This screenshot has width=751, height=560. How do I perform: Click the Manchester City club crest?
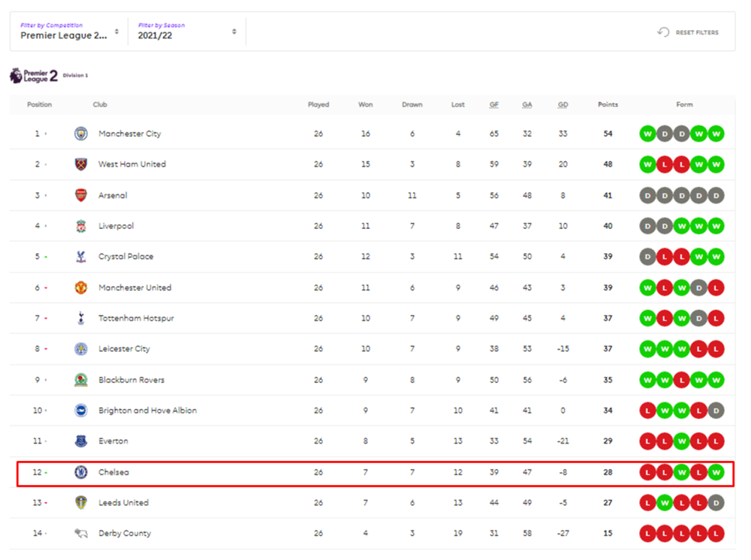(81, 134)
